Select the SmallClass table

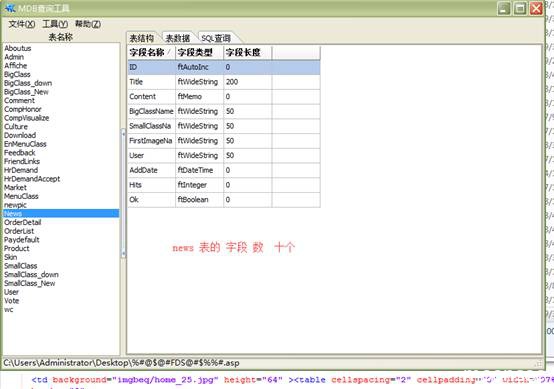(20, 266)
